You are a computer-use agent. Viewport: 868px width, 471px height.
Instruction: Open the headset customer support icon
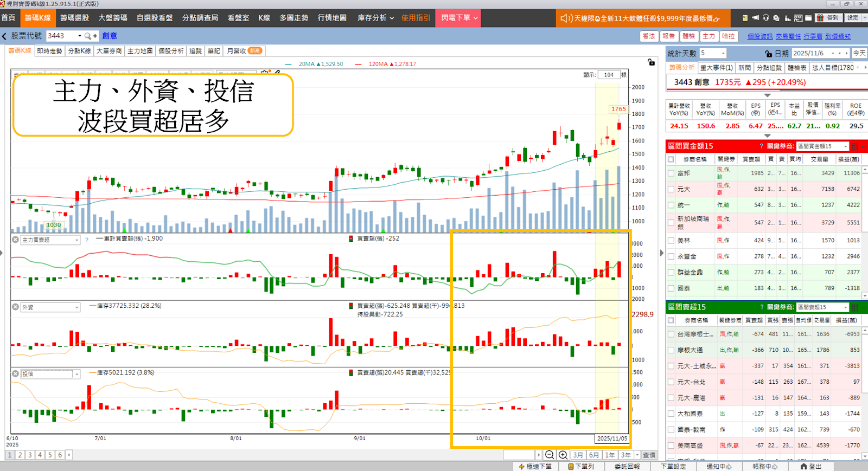(x=765, y=18)
